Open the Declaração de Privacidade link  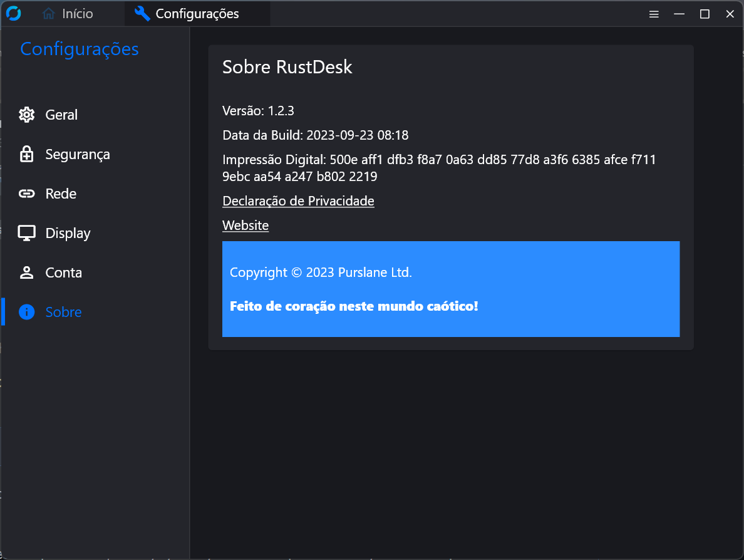[x=298, y=201]
